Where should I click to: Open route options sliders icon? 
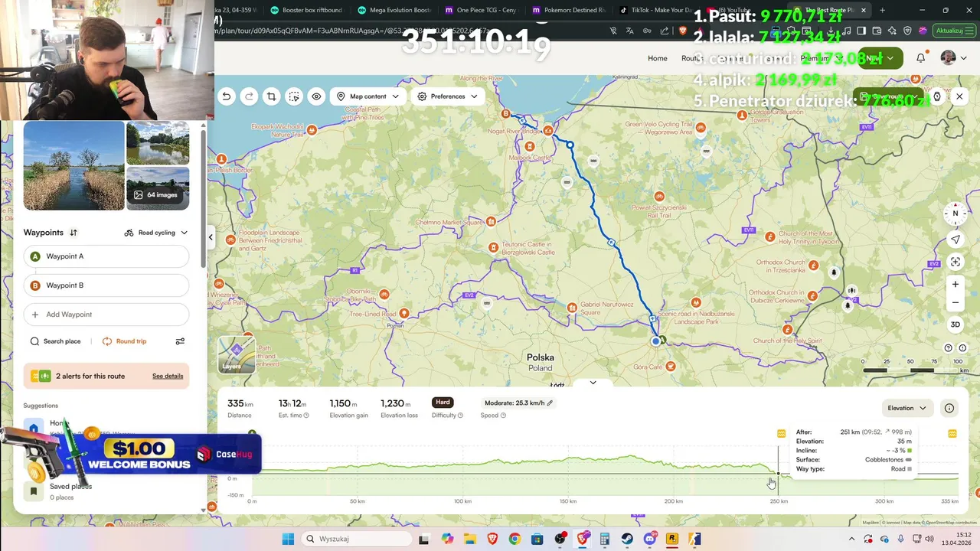click(x=180, y=341)
